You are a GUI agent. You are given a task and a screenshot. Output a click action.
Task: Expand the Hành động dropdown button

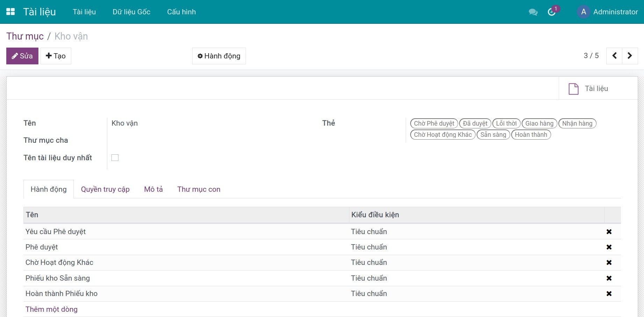[x=219, y=56]
